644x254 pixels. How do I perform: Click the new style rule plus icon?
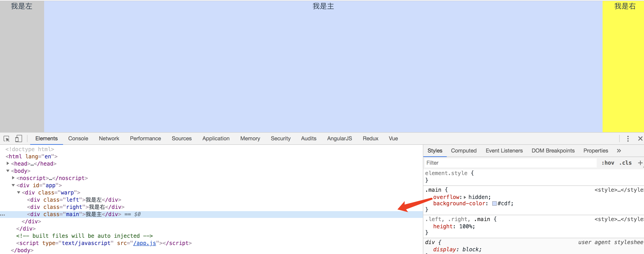[x=640, y=163]
